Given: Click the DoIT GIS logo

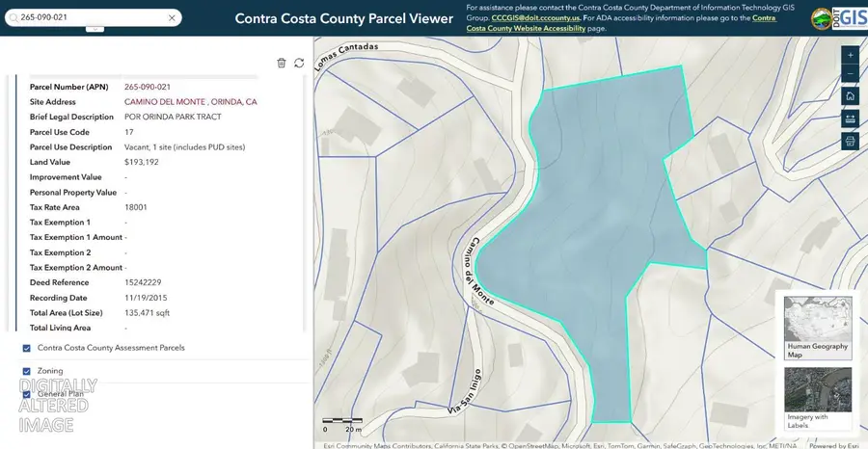Looking at the screenshot, I should (851, 18).
